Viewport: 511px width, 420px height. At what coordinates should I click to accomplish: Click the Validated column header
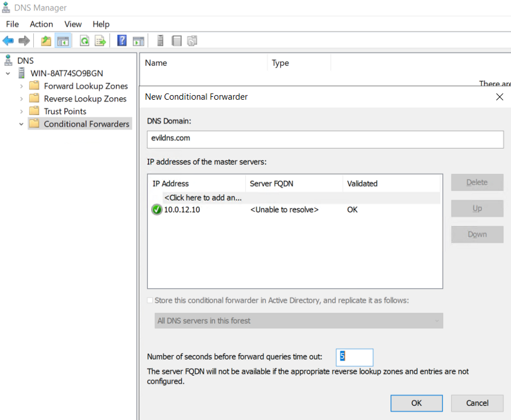(391, 184)
